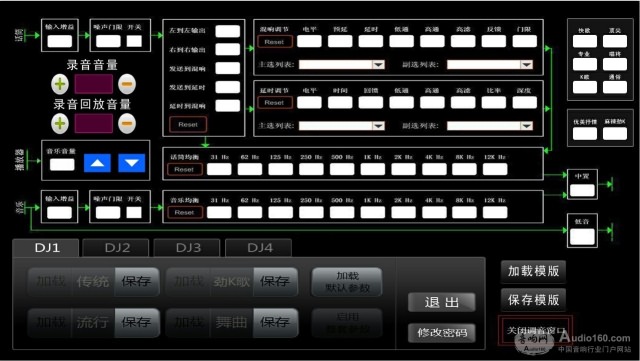640x361 pixels.
Task: Click the 退出 button
Action: [442, 303]
